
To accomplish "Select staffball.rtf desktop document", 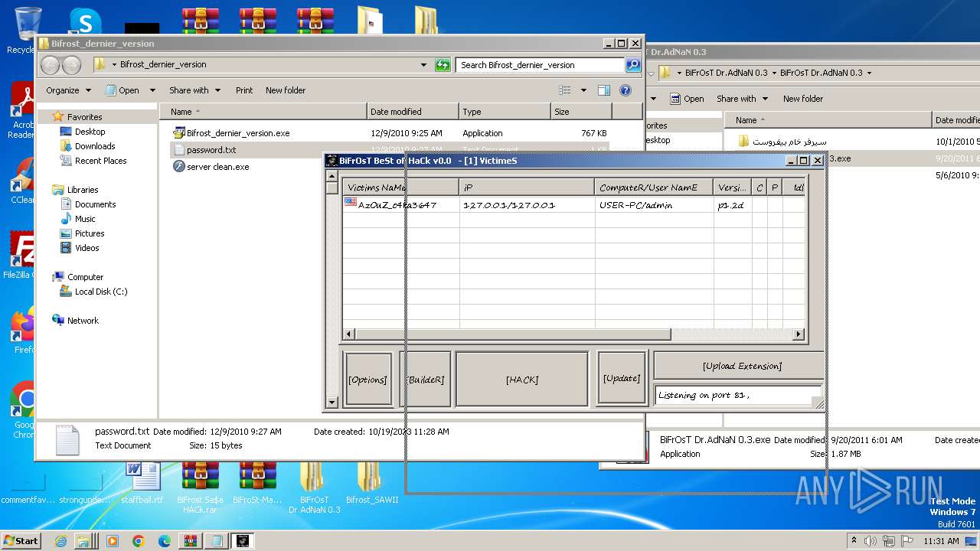I will (x=142, y=483).
